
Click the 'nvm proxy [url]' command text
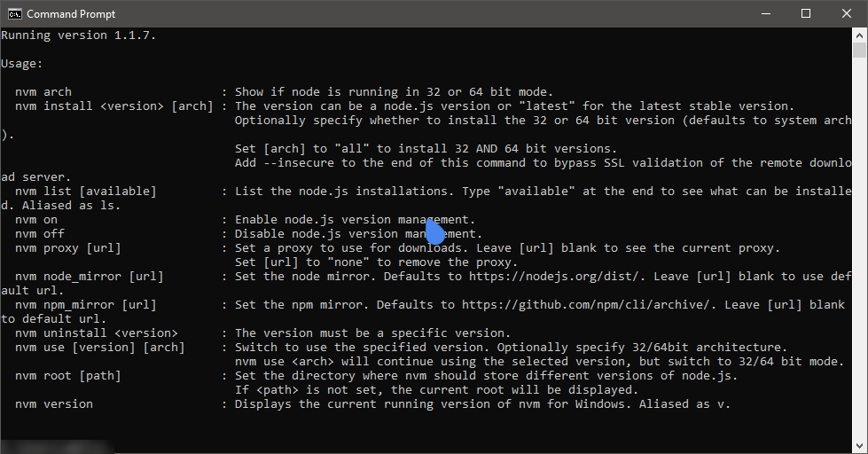[x=68, y=248]
